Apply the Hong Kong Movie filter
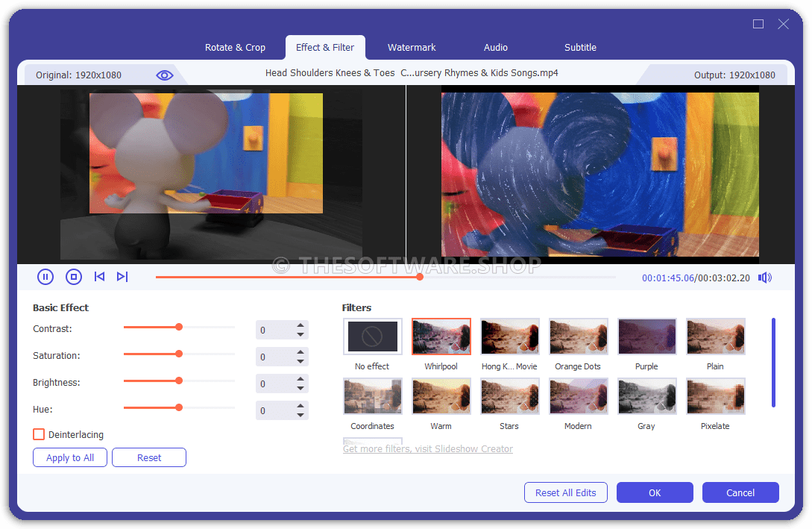 (510, 337)
